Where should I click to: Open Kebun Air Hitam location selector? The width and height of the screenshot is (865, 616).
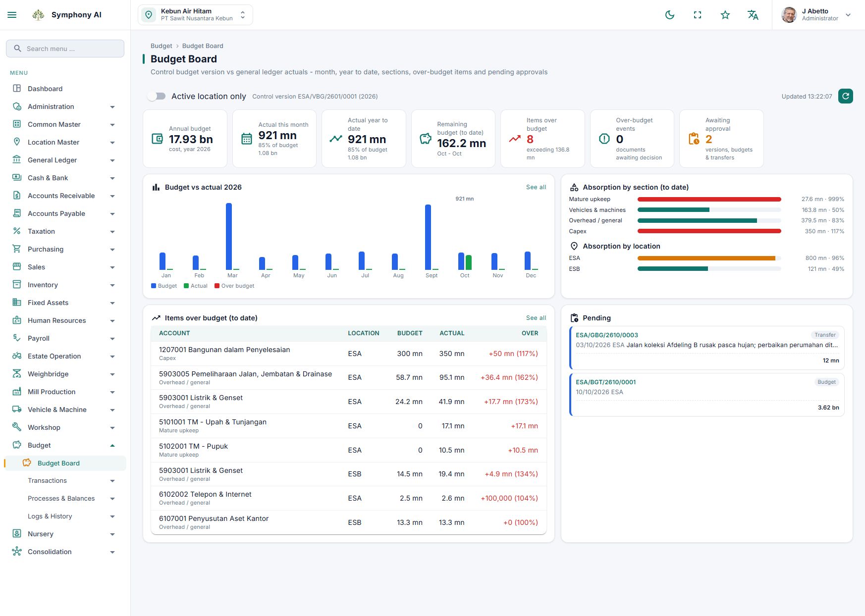tap(195, 15)
